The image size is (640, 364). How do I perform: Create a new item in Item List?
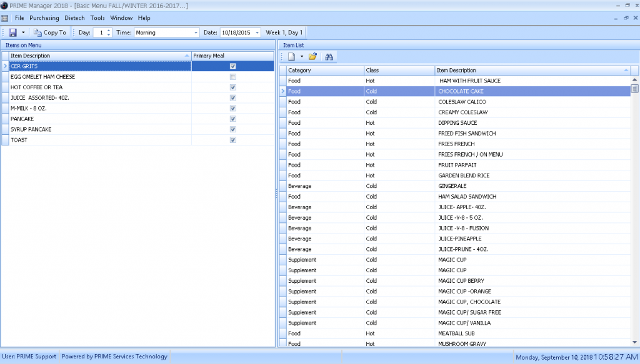[x=291, y=56]
